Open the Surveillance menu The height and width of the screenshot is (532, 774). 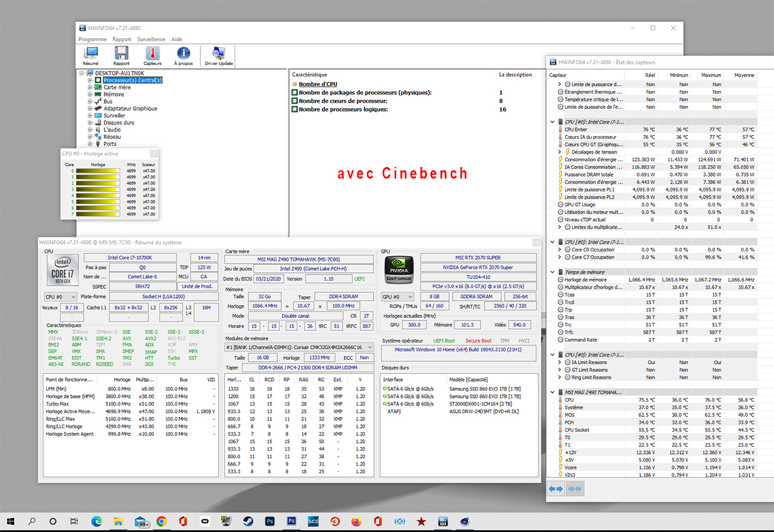[x=152, y=39]
